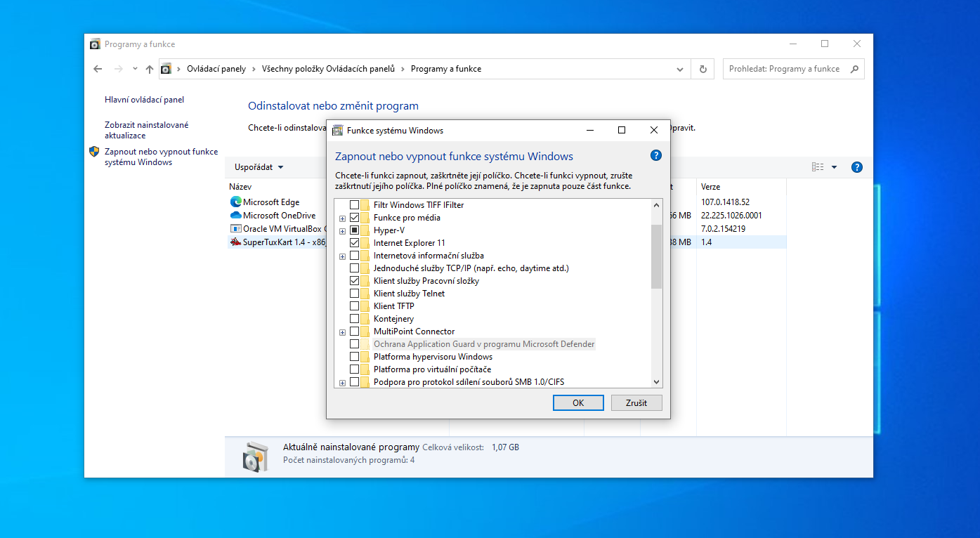Click the folder icon next to Hyper-V
Viewport: 980px width, 538px height.
click(365, 230)
